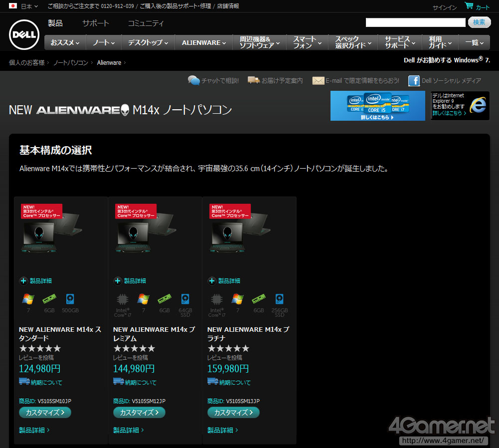Click Intel Core i7 chip icon on Premium
Viewport: 499px width, 448px height.
pyautogui.click(x=123, y=299)
